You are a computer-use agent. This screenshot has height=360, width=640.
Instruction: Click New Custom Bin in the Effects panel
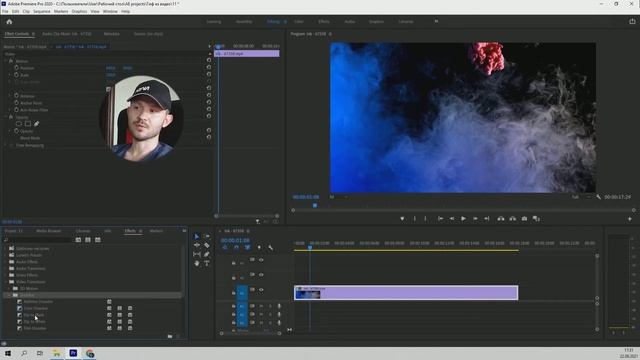(170, 336)
